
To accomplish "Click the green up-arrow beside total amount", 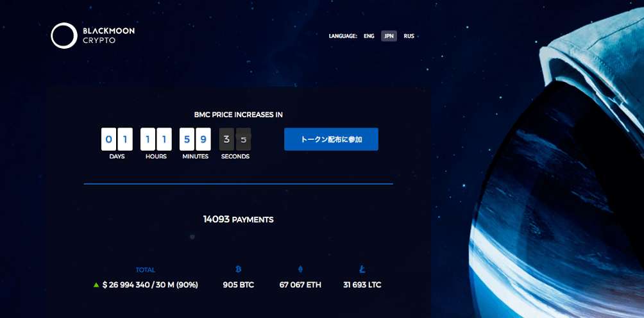I will [x=96, y=285].
